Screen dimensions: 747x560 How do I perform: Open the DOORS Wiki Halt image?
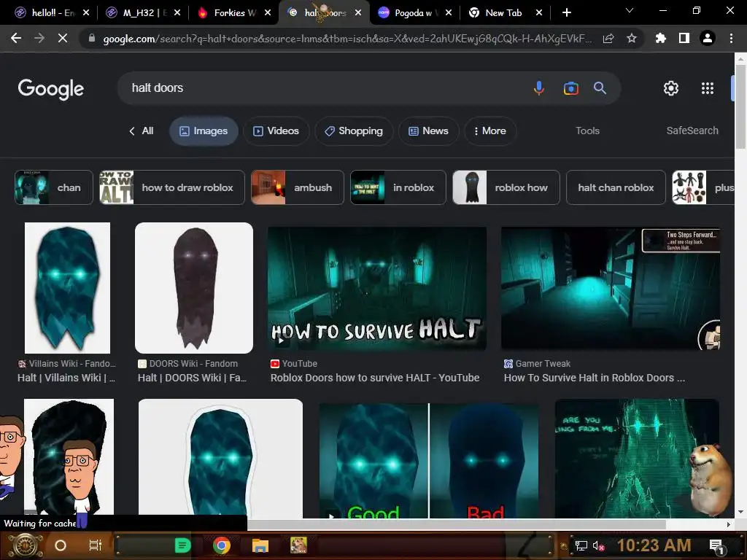click(x=194, y=288)
